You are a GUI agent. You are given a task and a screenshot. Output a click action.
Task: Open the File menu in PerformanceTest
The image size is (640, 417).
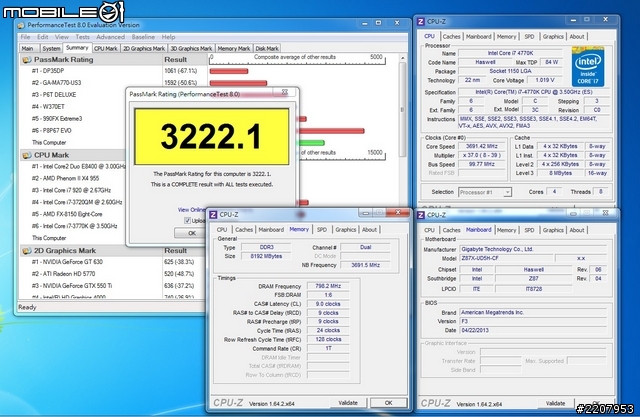click(x=25, y=37)
